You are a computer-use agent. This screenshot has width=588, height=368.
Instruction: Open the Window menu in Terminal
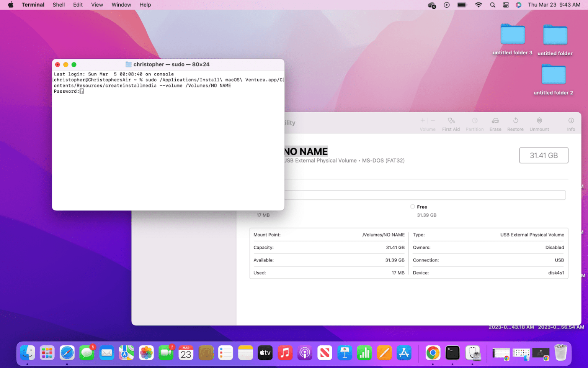pyautogui.click(x=121, y=5)
